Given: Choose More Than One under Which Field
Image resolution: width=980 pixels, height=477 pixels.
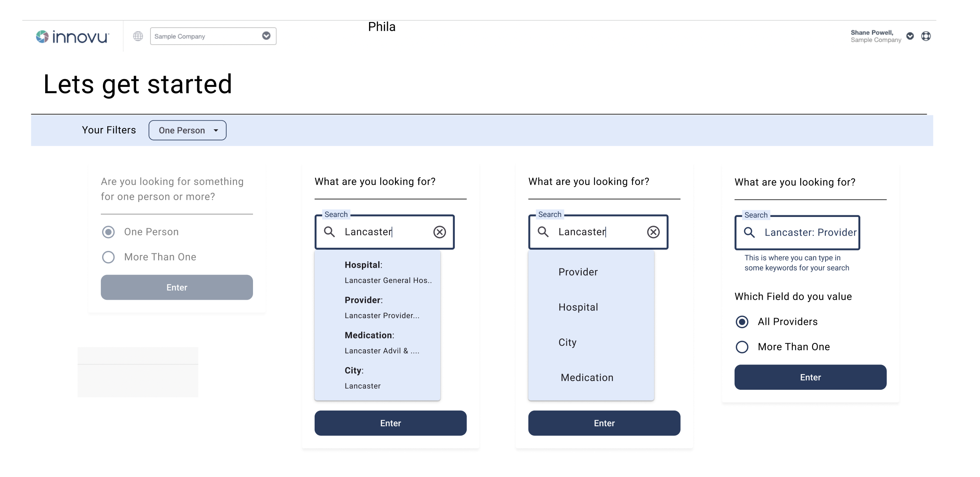Looking at the screenshot, I should click(742, 347).
